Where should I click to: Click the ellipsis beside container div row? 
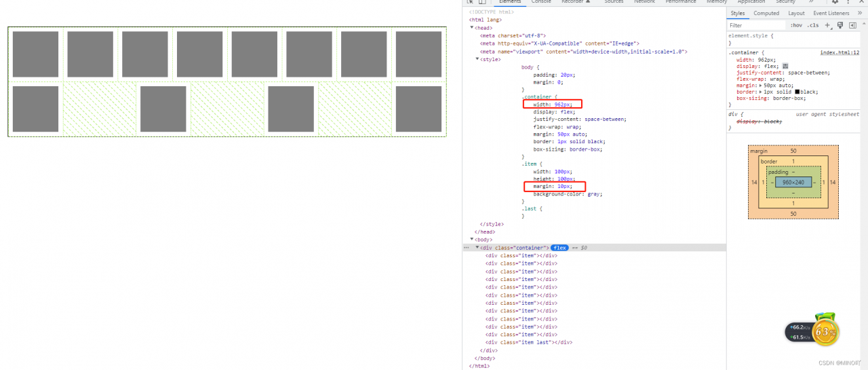point(466,248)
